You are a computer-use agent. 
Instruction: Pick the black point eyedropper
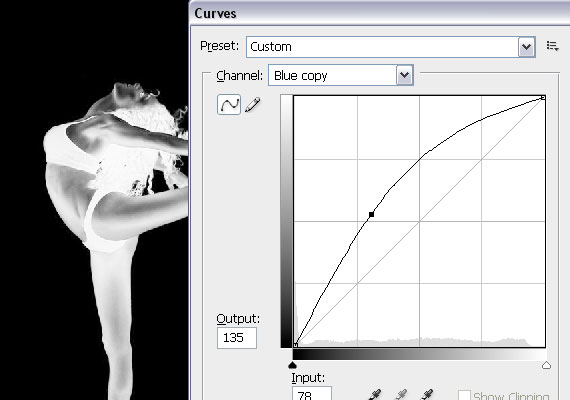coord(374,395)
